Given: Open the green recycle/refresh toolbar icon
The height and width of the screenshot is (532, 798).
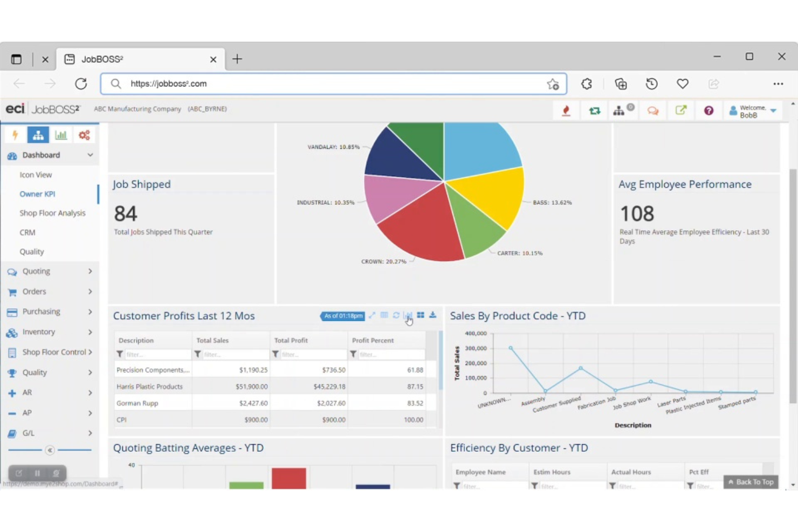Looking at the screenshot, I should click(x=594, y=110).
